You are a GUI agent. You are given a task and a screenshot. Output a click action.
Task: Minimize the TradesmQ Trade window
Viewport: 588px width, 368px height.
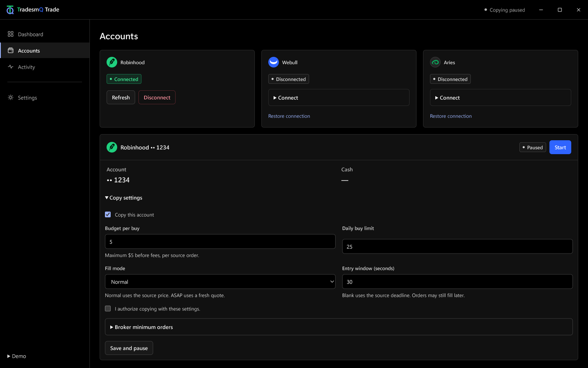pyautogui.click(x=541, y=10)
